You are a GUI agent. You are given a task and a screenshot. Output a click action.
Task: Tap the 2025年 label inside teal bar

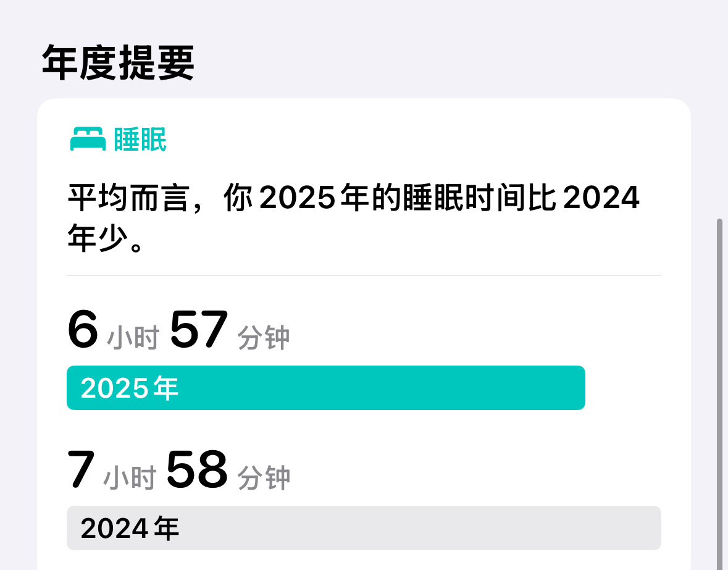130,388
